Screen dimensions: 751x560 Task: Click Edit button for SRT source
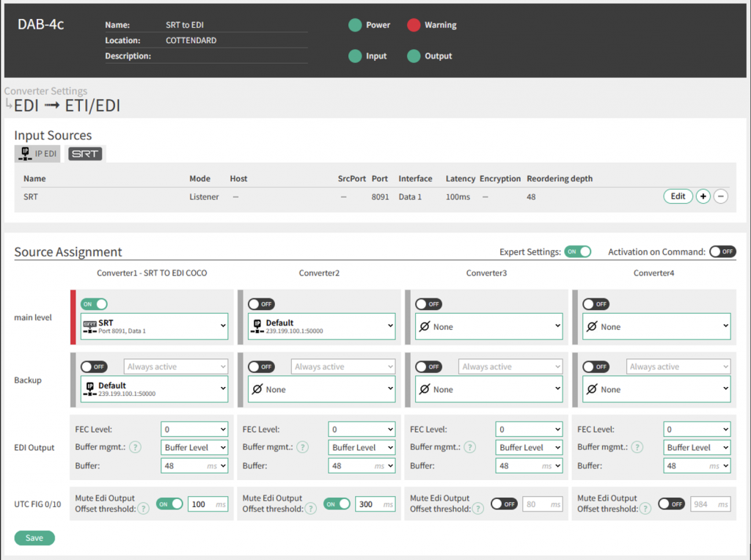point(678,196)
